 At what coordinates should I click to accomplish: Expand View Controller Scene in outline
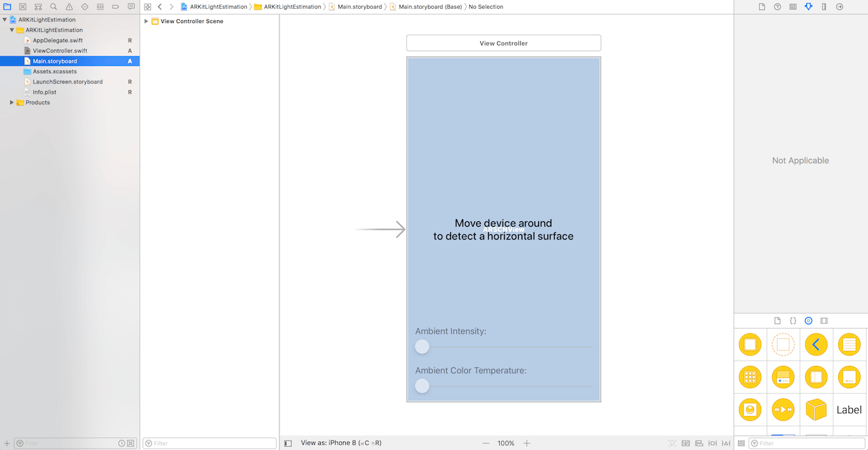click(x=146, y=21)
